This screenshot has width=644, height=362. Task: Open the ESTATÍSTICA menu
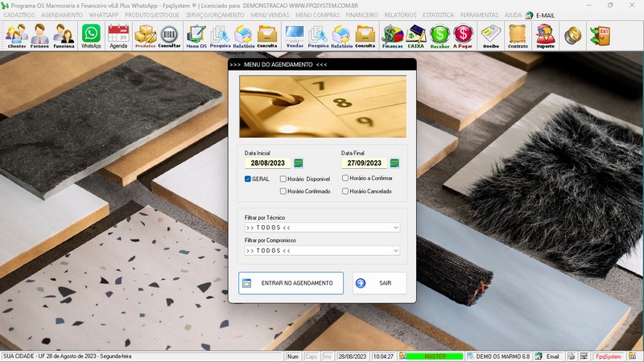pos(438,15)
